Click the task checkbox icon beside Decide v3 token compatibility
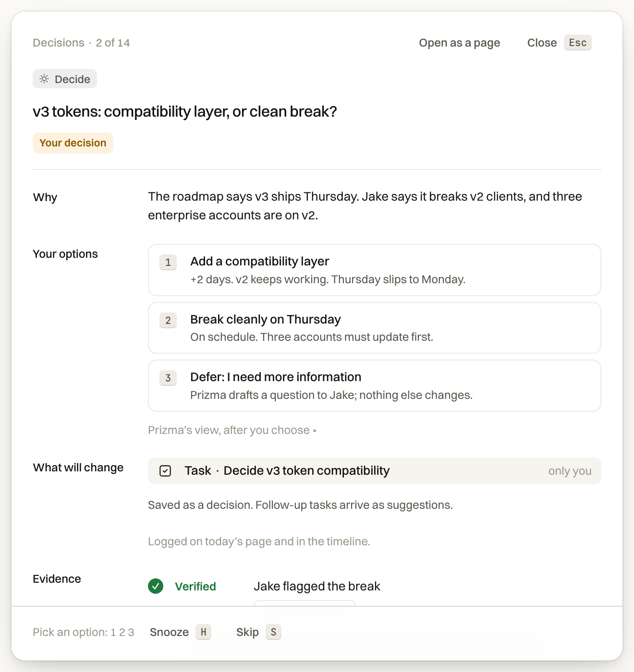The height and width of the screenshot is (672, 634). 165,471
